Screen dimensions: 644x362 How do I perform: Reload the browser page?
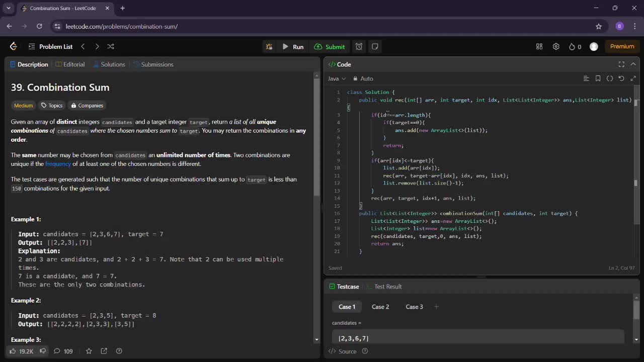pyautogui.click(x=39, y=26)
